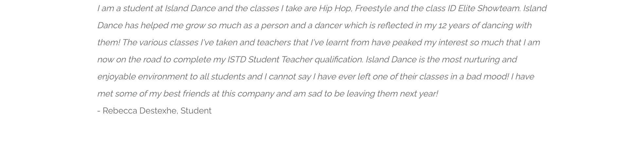
Task: Click "Student" after the author's name
Action: pyautogui.click(x=196, y=111)
